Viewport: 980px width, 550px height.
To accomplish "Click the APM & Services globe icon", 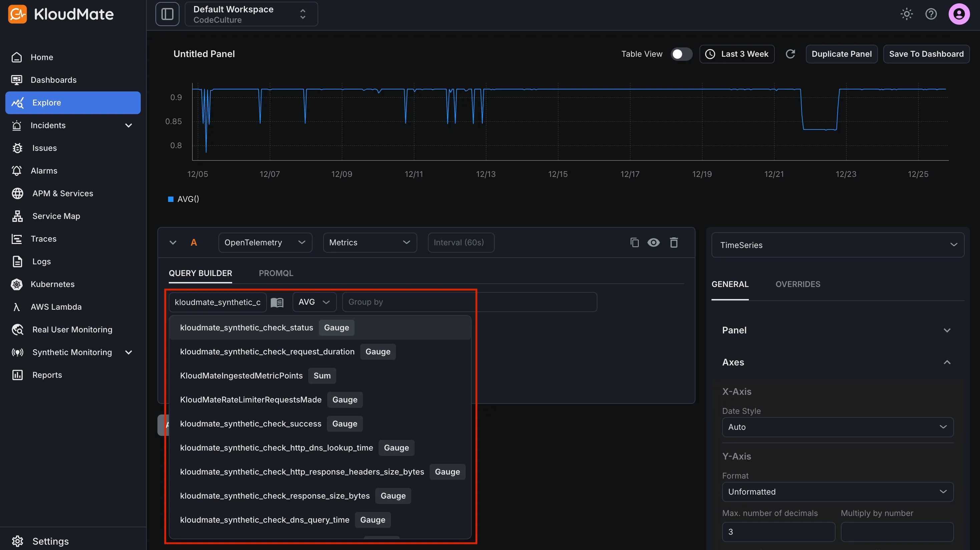I will coord(17,193).
